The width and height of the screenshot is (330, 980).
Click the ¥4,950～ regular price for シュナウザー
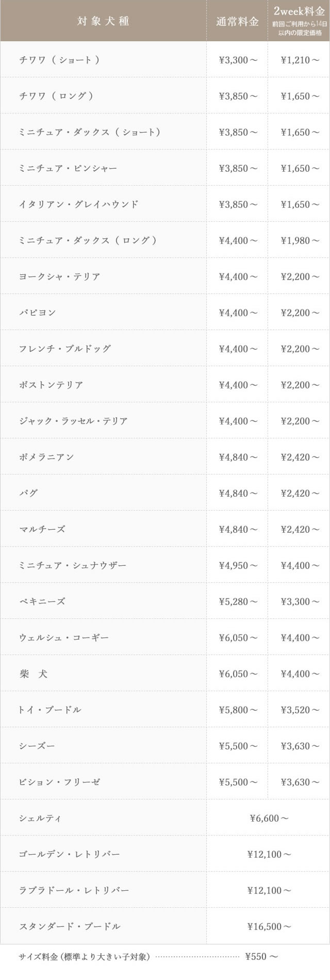tap(238, 565)
